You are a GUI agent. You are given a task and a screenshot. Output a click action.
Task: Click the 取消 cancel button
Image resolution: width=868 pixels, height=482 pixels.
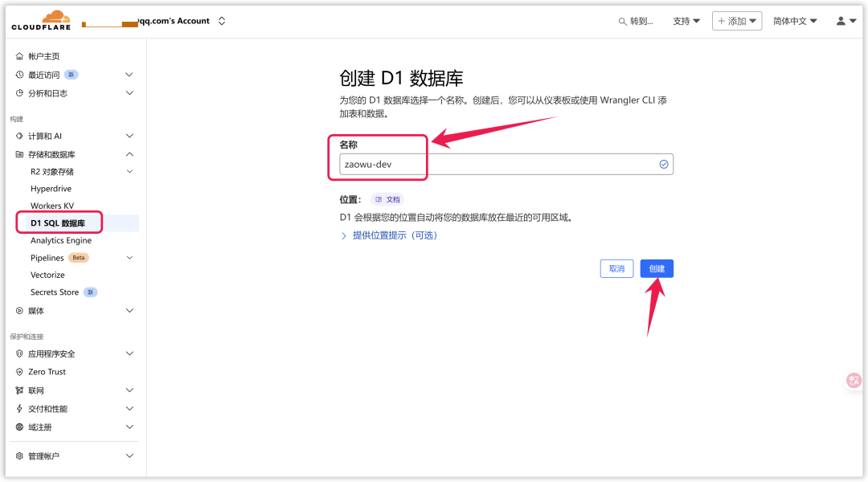616,269
